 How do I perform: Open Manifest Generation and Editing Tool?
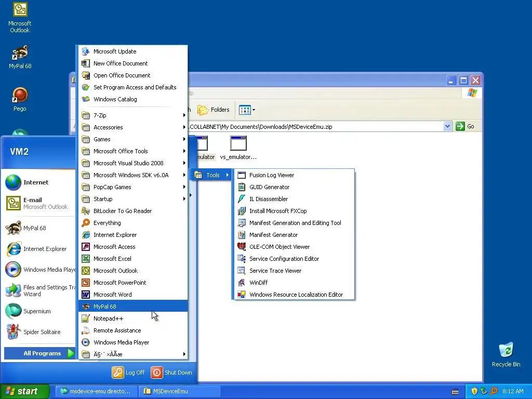coord(294,223)
